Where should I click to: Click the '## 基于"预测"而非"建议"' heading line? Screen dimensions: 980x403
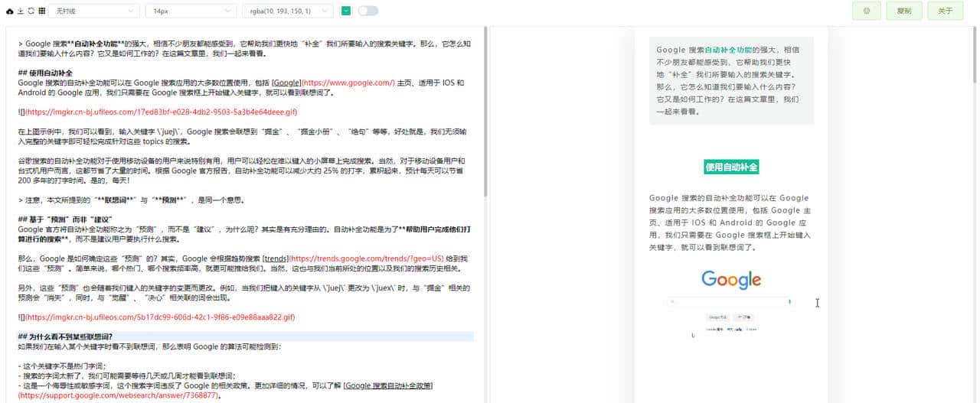[x=65, y=220]
